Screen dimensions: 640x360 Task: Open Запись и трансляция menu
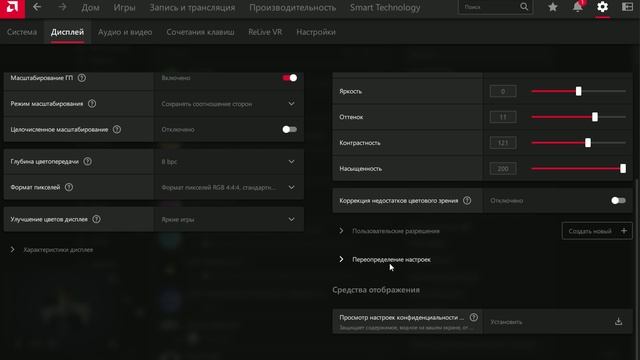coord(192,7)
